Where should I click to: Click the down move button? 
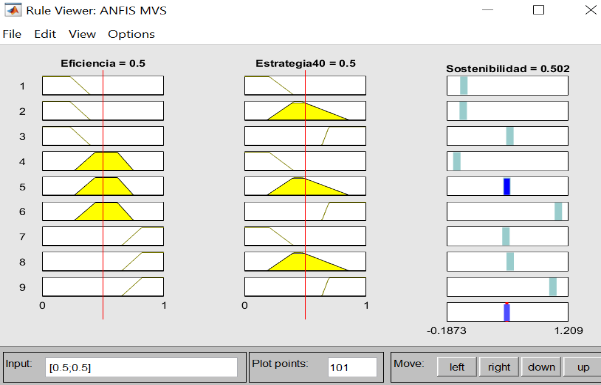point(541,367)
